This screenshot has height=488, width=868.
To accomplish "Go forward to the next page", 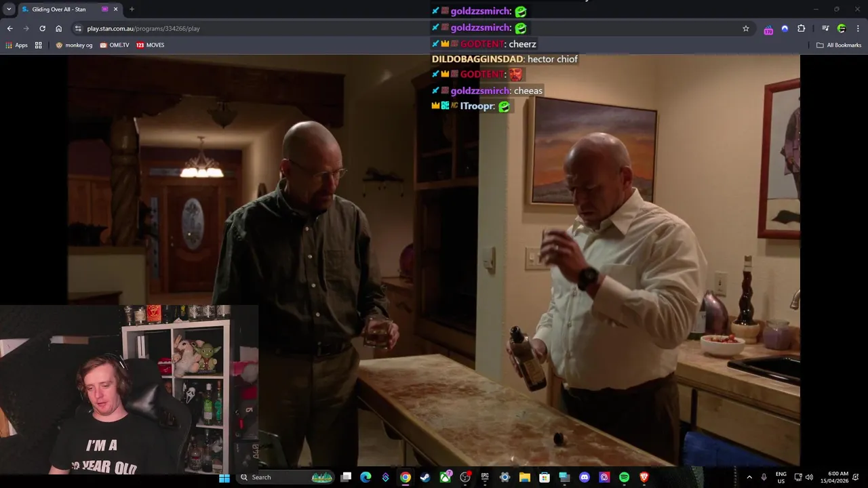I will point(26,28).
